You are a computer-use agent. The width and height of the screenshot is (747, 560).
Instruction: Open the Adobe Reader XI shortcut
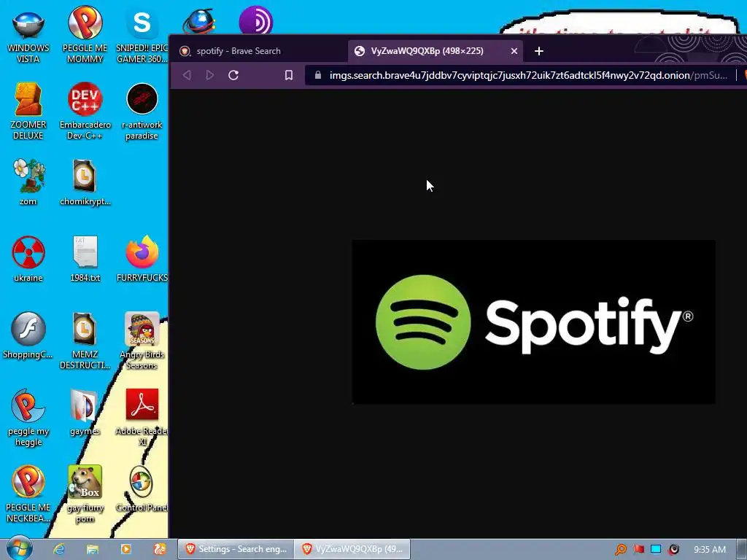pyautogui.click(x=142, y=418)
